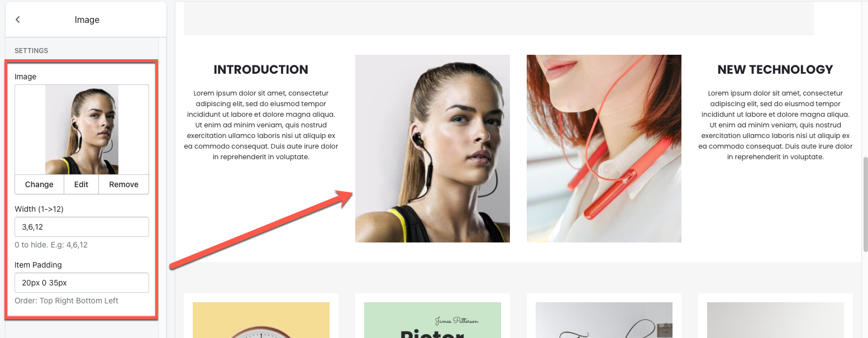Click the Edit image button
Image resolution: width=868 pixels, height=338 pixels.
pyautogui.click(x=82, y=184)
